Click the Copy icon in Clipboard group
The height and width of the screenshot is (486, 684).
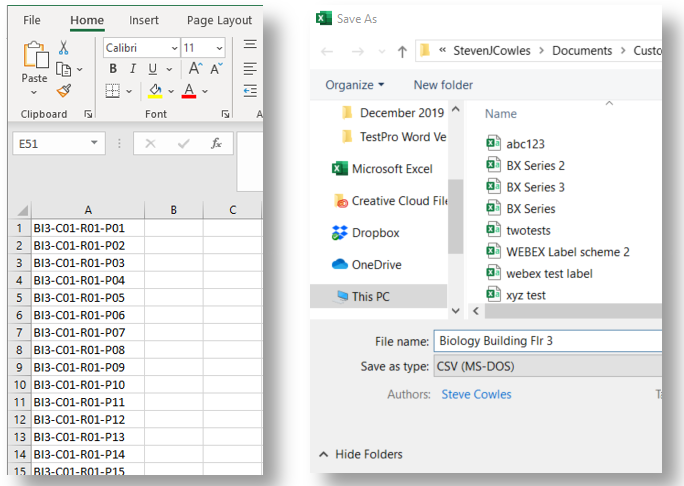(x=64, y=69)
